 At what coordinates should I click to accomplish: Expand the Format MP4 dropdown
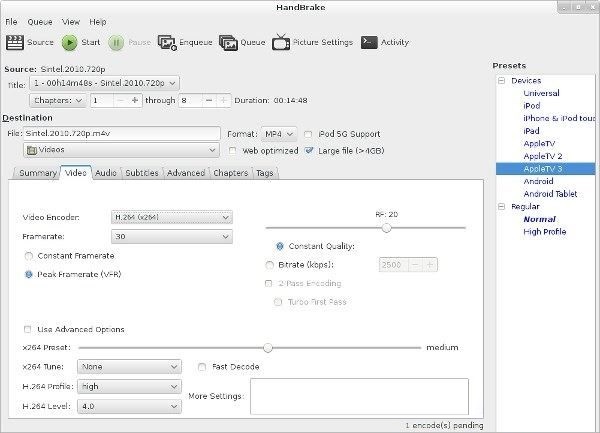click(278, 133)
